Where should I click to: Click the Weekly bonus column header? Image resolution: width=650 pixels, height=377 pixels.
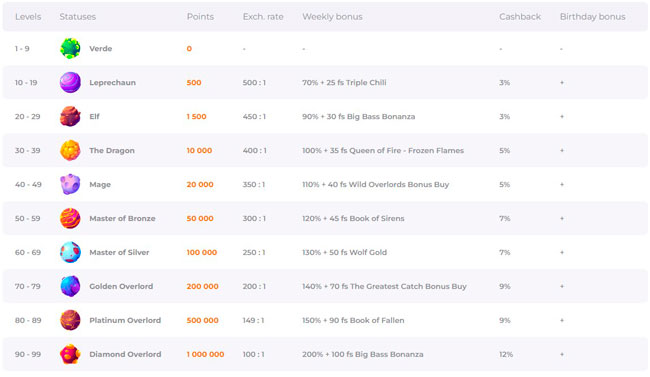pos(332,17)
